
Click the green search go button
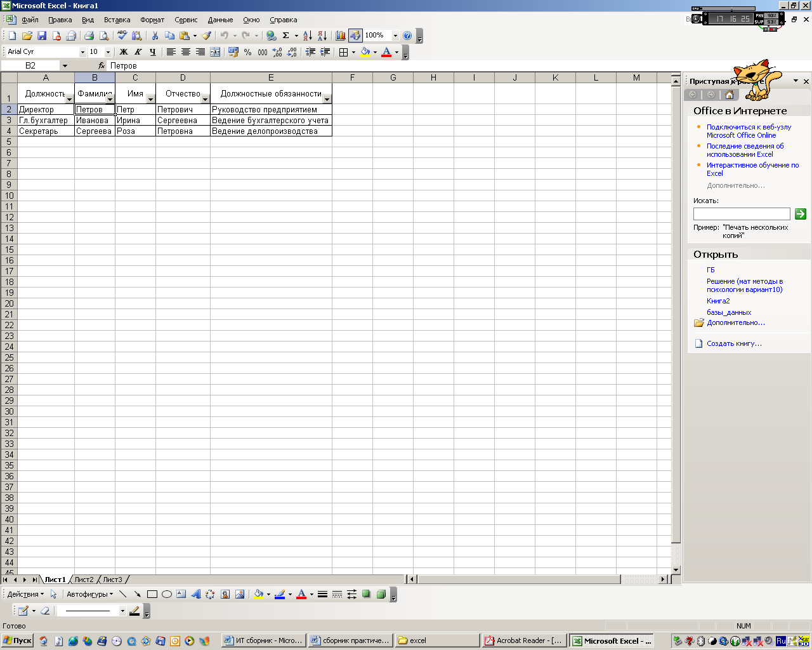801,214
